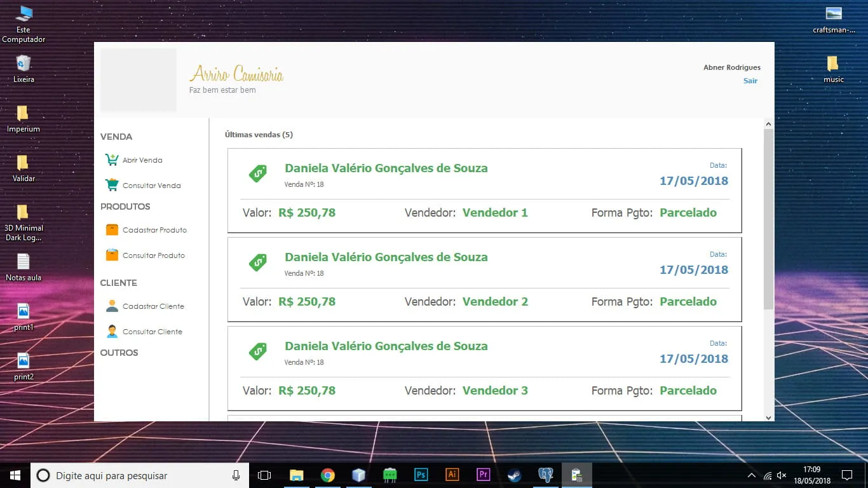Click the microphone icon in taskbar search
868x488 pixels.
click(x=236, y=475)
